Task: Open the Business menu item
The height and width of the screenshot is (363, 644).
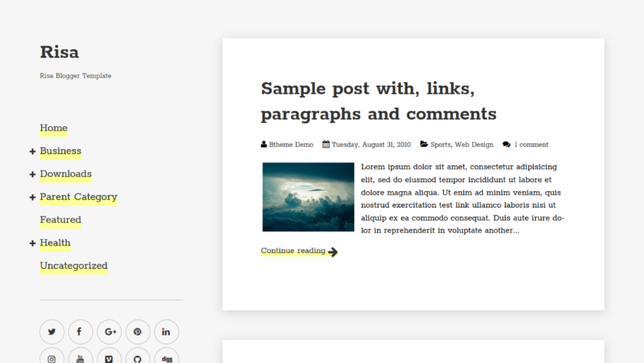Action: [x=60, y=151]
